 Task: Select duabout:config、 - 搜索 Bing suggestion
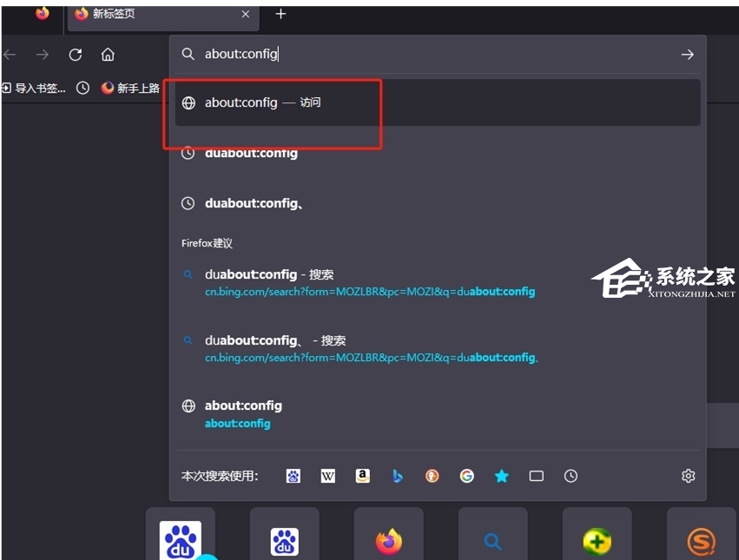tap(438, 348)
